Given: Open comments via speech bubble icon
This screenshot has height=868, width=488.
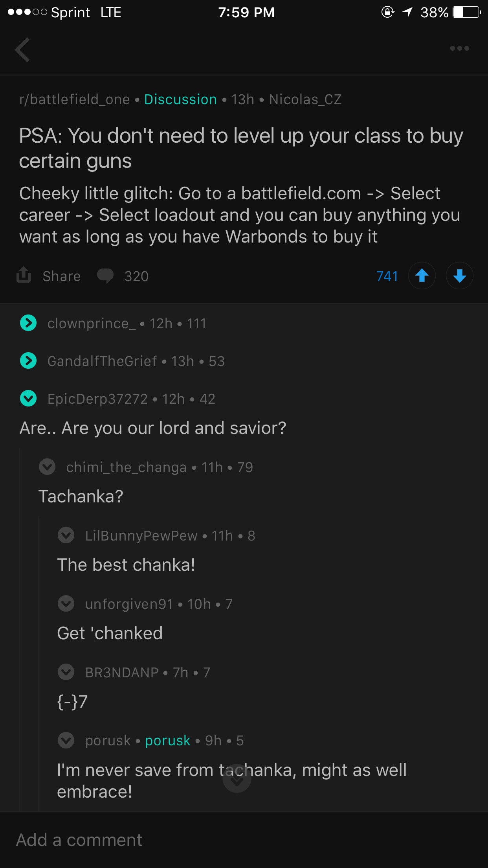Looking at the screenshot, I should 105,276.
